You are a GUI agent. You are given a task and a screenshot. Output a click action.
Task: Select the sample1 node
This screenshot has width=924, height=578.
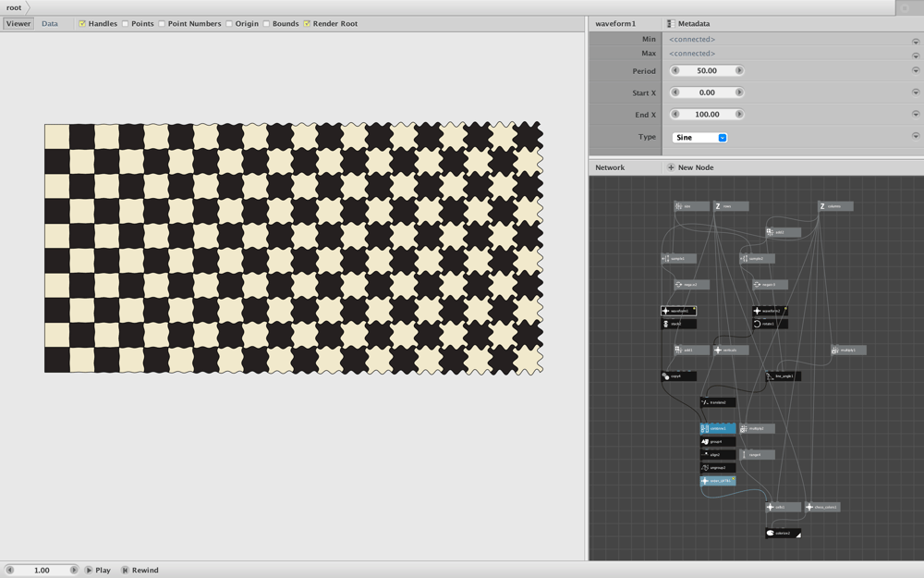679,258
